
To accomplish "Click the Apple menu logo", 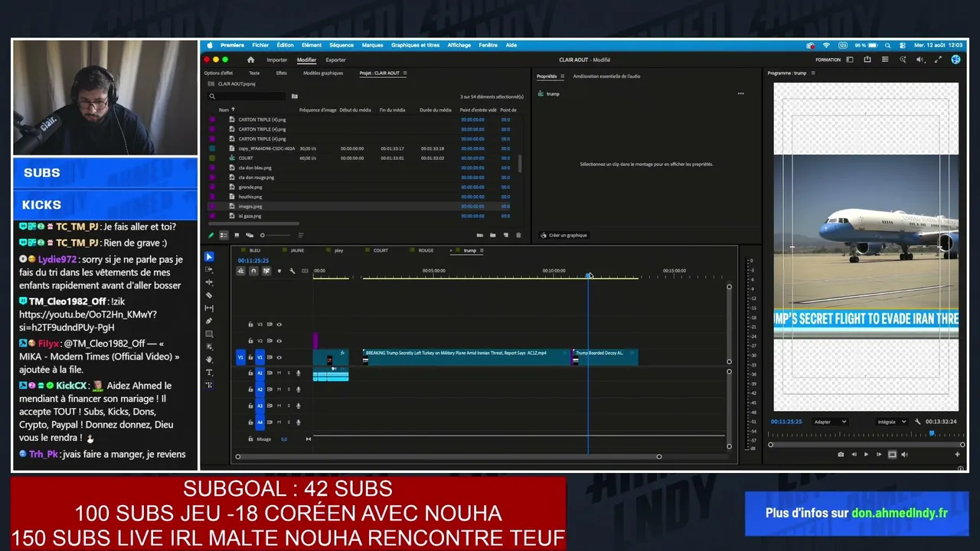I will tap(210, 45).
